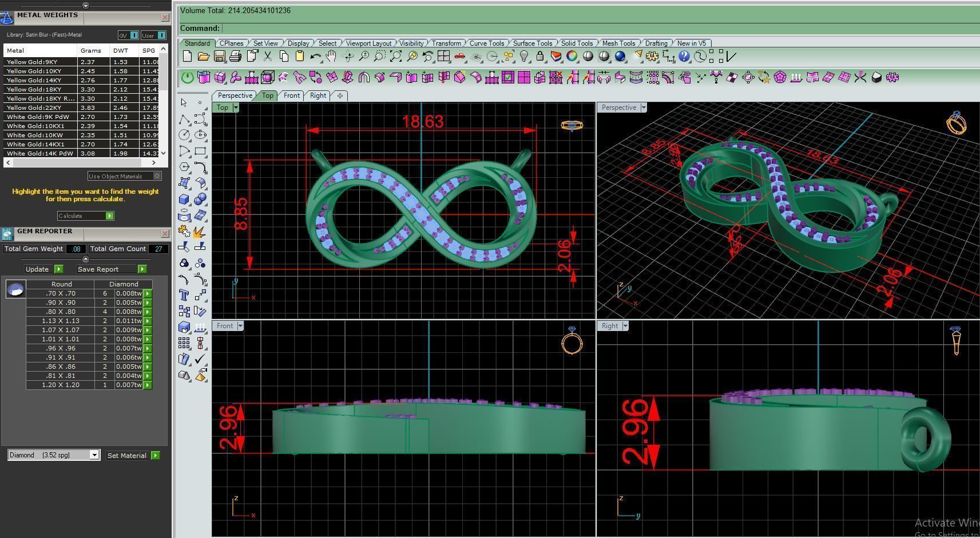Click the blue question mark Help icon
This screenshot has height=538, width=980.
point(684,56)
